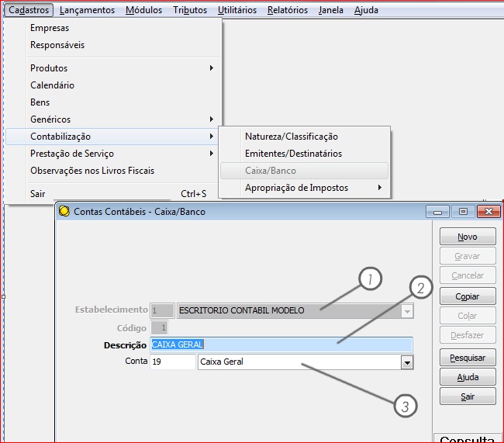Maximize the Contas Contábeis window

click(x=463, y=212)
